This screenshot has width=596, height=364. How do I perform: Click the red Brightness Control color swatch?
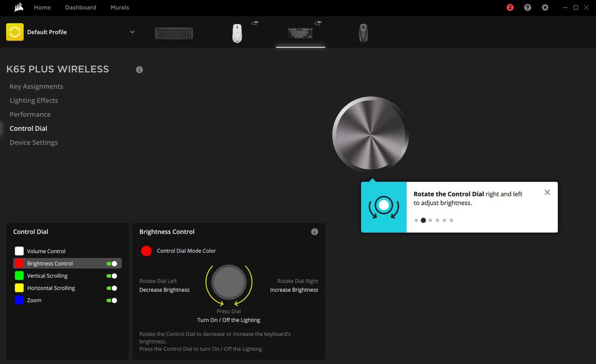tap(19, 263)
